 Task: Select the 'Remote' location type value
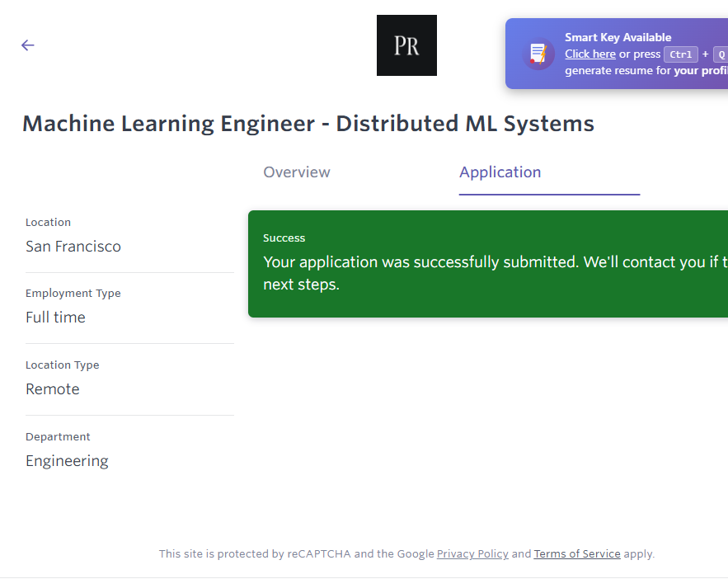(x=53, y=389)
